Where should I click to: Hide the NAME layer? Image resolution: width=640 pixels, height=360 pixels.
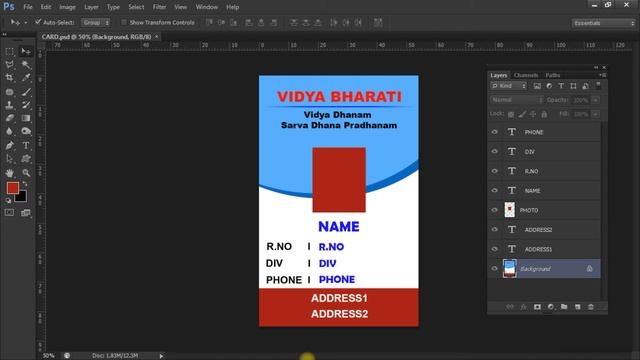pos(495,190)
